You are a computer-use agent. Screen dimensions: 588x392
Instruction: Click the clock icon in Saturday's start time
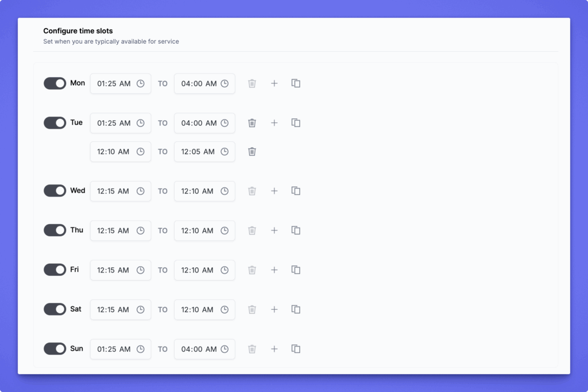[x=140, y=309]
